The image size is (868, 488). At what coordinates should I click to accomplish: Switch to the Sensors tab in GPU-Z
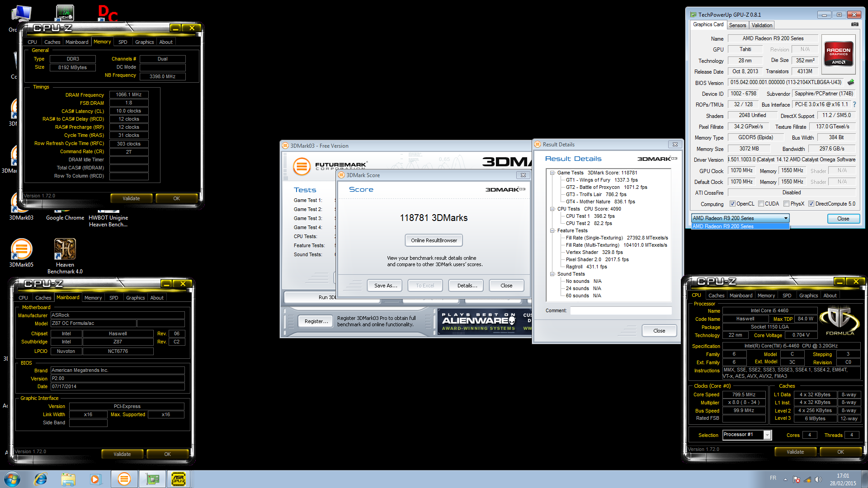coord(737,25)
